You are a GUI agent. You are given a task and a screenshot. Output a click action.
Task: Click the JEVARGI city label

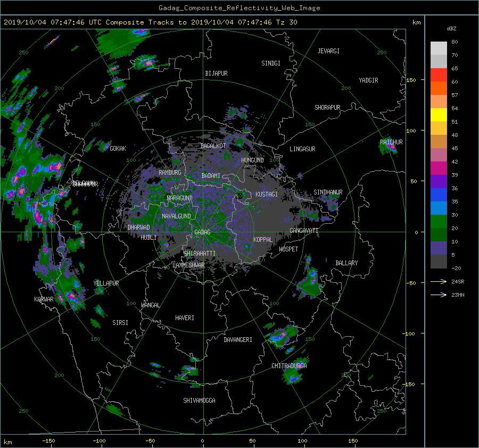pyautogui.click(x=328, y=51)
